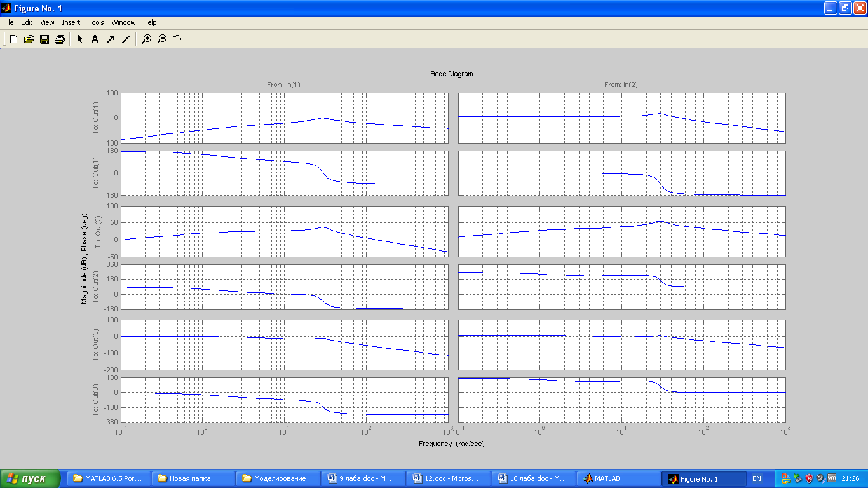Select the Insert Arrow tool
Screen dimensions: 868x488
pyautogui.click(x=111, y=39)
